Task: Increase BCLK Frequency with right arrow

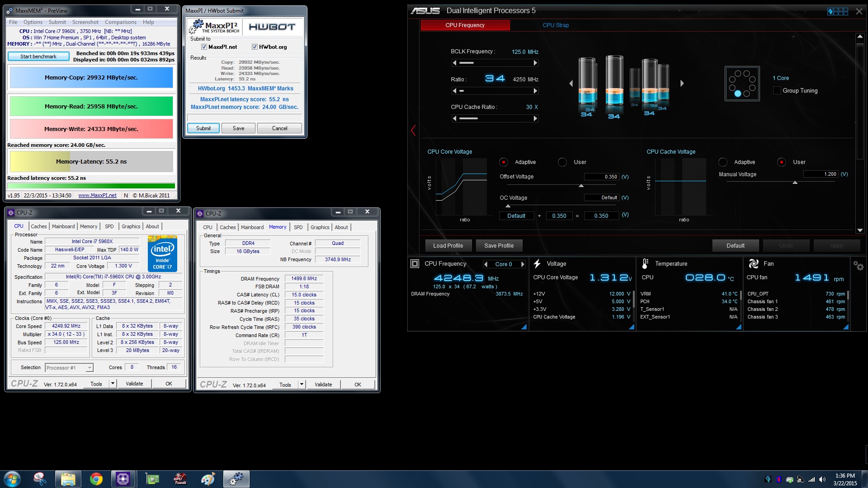Action: pos(536,63)
